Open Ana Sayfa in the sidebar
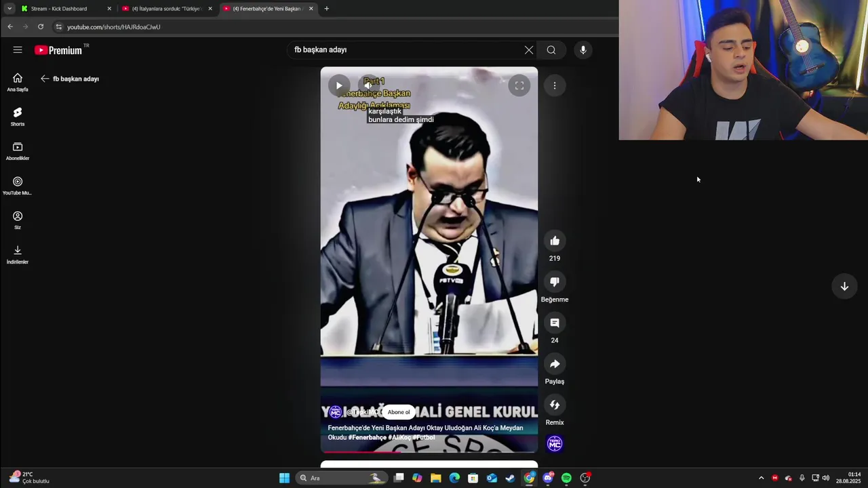The width and height of the screenshot is (868, 488). pyautogui.click(x=18, y=82)
